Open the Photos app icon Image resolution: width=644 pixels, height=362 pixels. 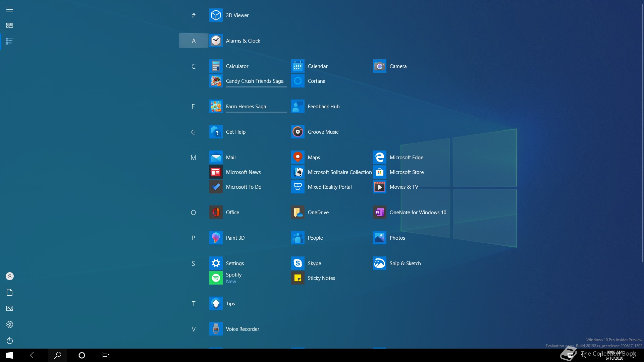pyautogui.click(x=379, y=238)
